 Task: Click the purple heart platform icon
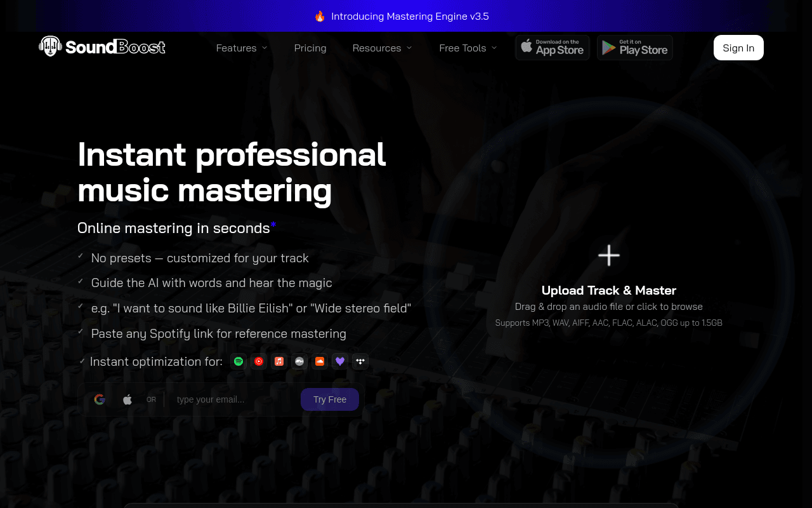tap(340, 361)
